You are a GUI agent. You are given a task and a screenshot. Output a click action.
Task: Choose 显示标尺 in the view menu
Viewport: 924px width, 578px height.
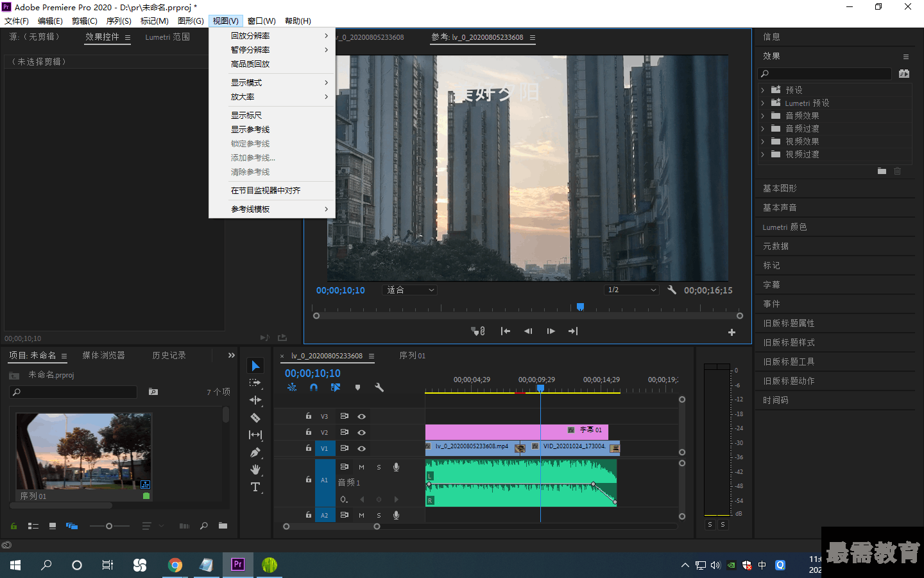click(x=271, y=116)
